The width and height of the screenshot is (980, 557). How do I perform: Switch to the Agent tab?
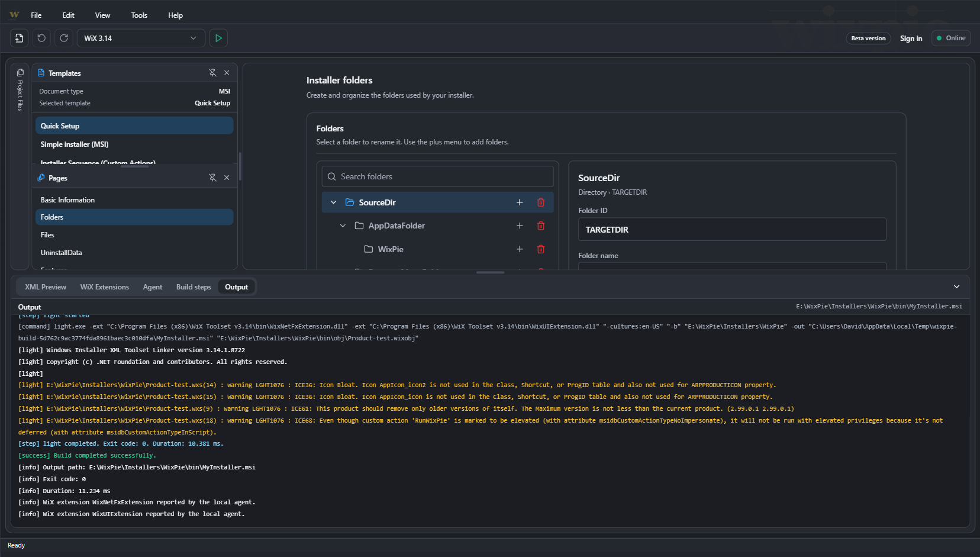pos(153,287)
